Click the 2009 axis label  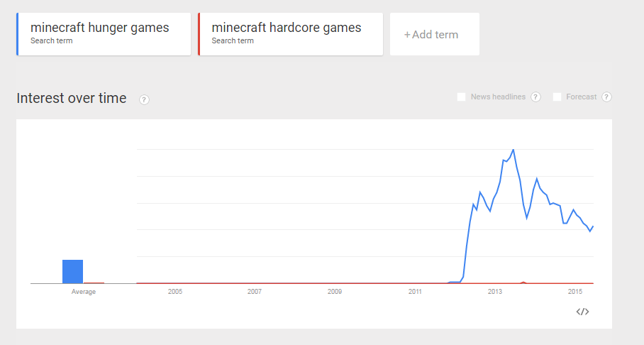[335, 292]
